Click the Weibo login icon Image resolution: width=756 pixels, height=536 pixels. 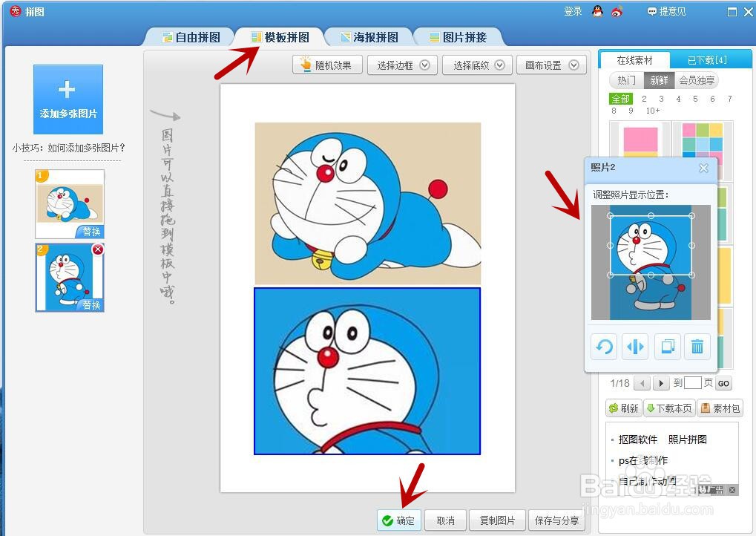point(617,12)
